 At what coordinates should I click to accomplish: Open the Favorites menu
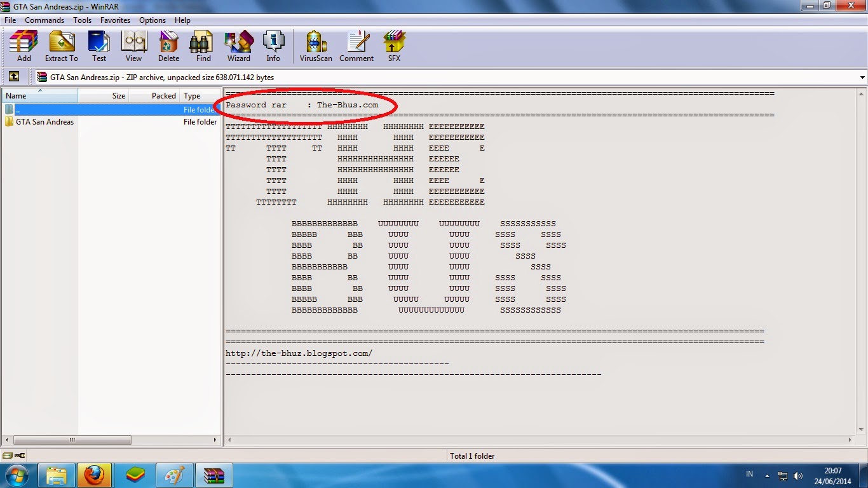pos(115,20)
